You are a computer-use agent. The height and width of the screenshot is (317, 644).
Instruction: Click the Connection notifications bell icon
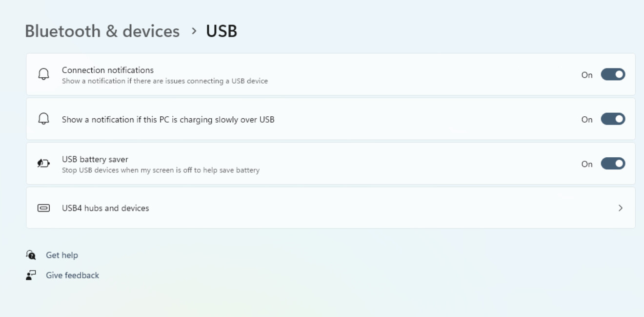[x=43, y=75]
